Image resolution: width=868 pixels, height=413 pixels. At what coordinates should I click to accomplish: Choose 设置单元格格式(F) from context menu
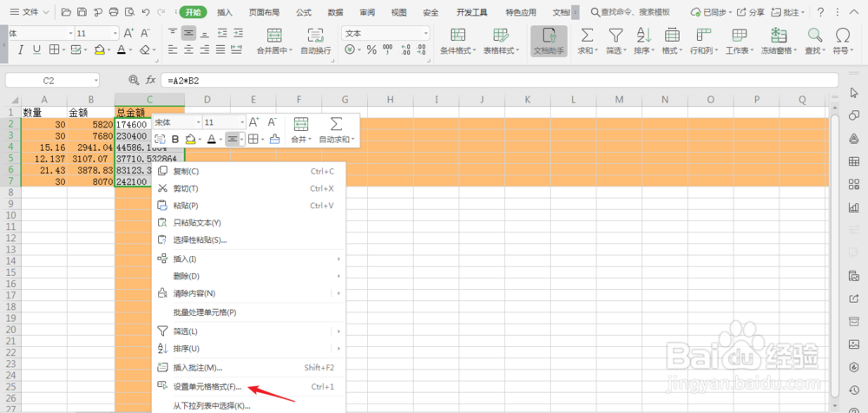tap(248, 386)
